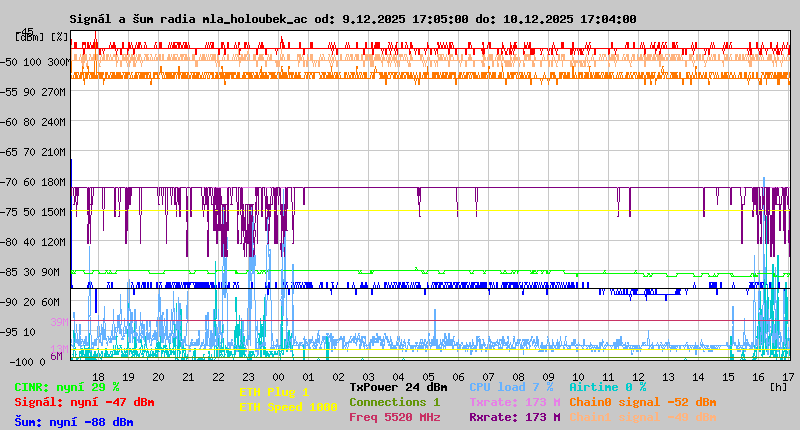Image resolution: width=800 pixels, height=430 pixels.
Task: Click the [h] unit label at axis end
Action: point(778,385)
